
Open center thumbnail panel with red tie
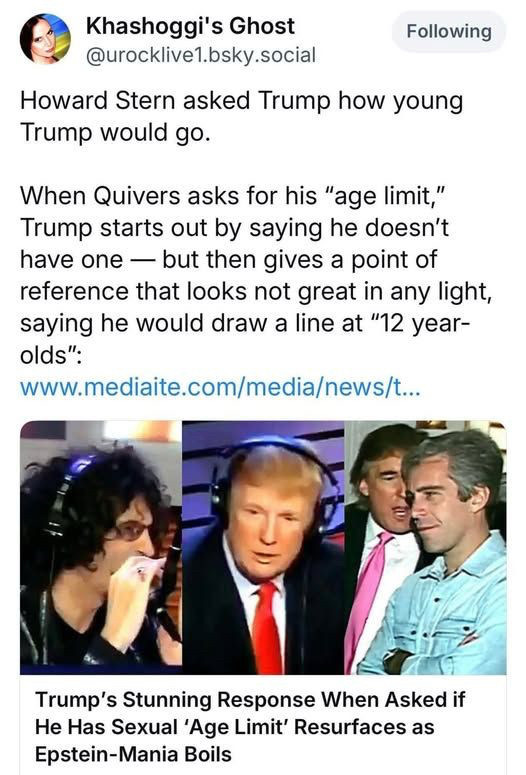(263, 547)
